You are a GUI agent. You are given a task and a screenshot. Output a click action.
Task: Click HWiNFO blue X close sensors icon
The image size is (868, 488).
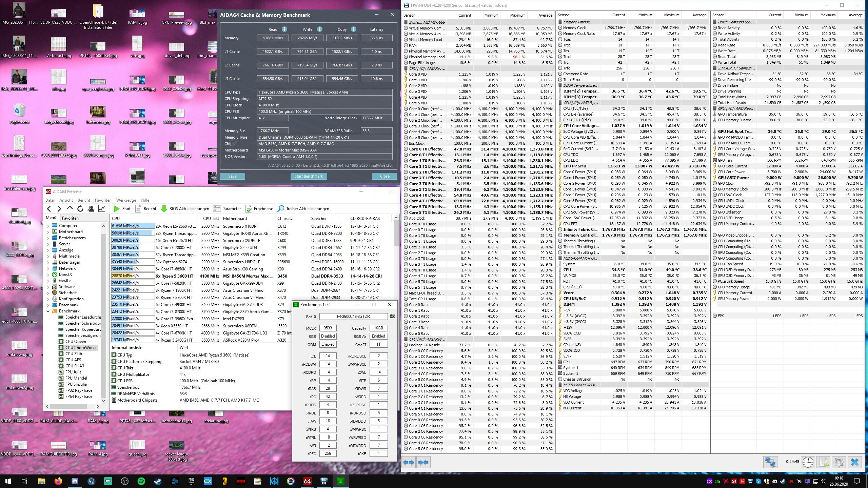[x=855, y=462]
